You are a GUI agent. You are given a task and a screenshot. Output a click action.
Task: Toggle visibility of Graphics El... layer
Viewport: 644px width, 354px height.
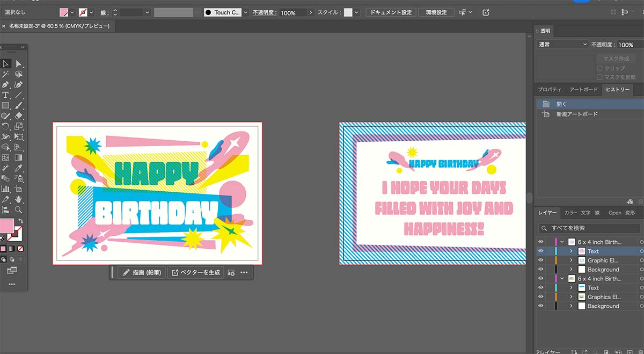point(540,297)
